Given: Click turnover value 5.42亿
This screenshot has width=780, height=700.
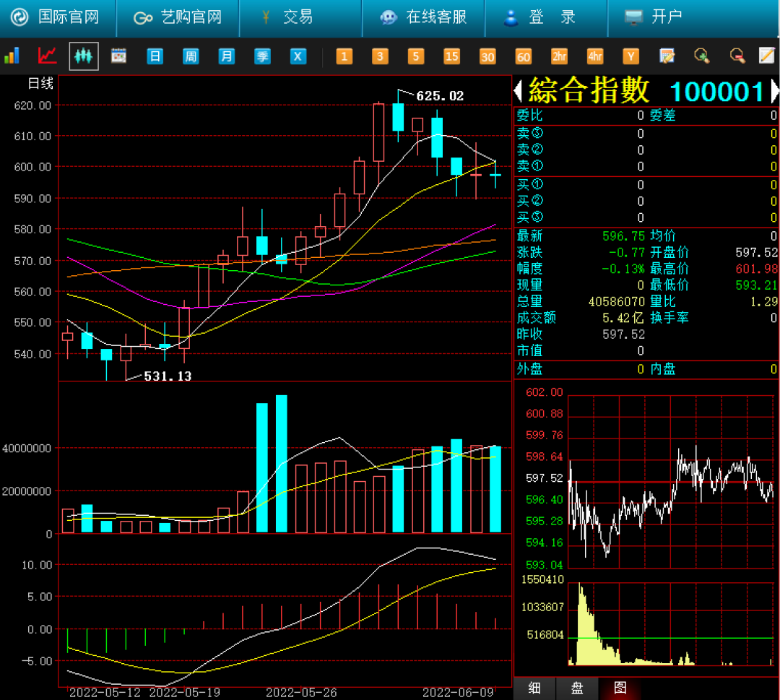Looking at the screenshot, I should 623,318.
